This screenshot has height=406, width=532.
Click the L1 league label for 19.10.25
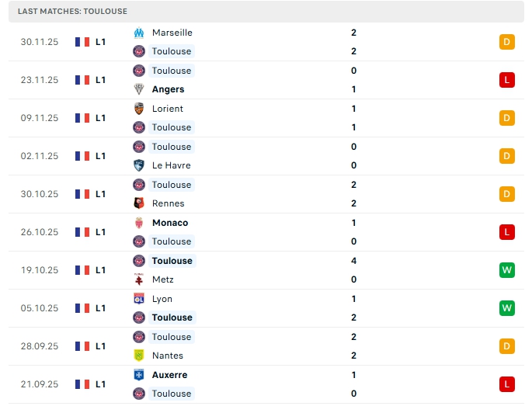tap(101, 270)
